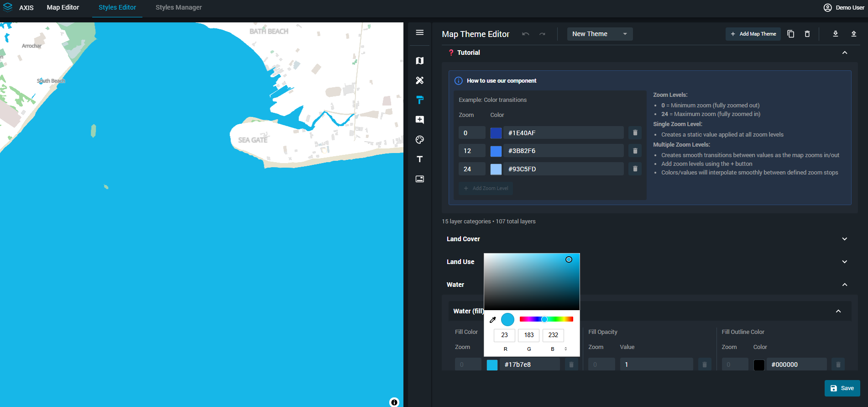Click the hue slider in color picker

tap(546, 319)
